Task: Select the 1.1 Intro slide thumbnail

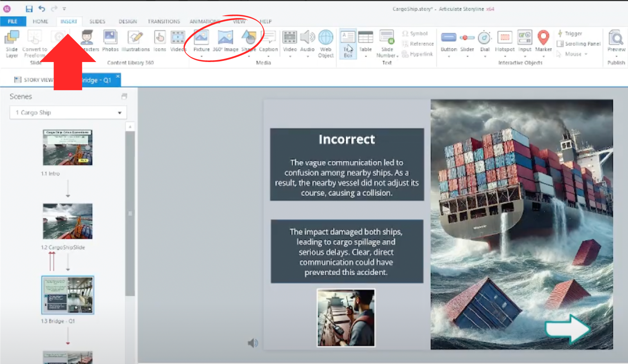Action: [x=68, y=148]
